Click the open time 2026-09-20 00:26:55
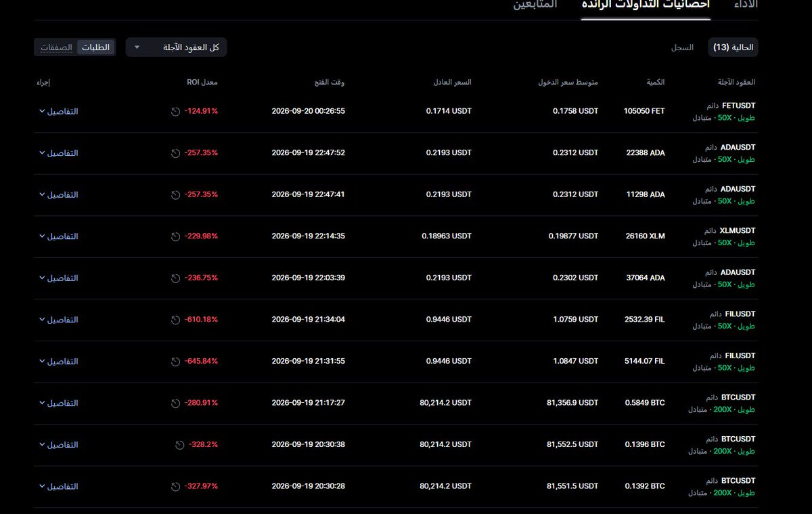Viewport: 812px width, 514px height. [308, 111]
